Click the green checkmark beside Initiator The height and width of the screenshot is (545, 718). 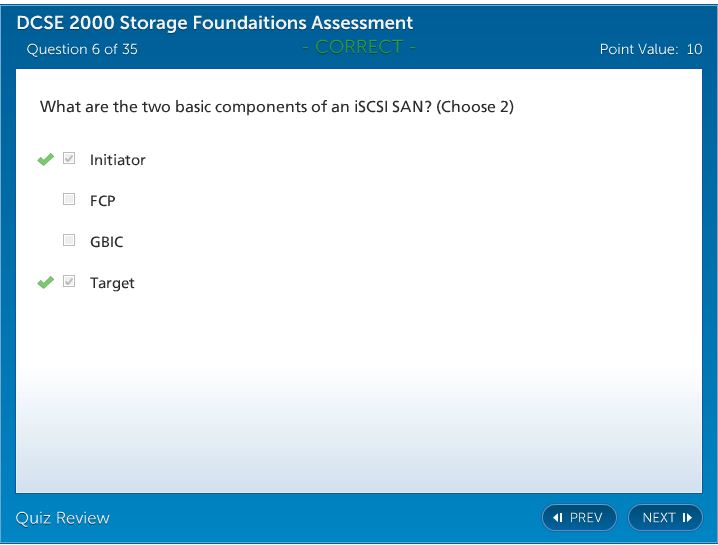click(44, 160)
